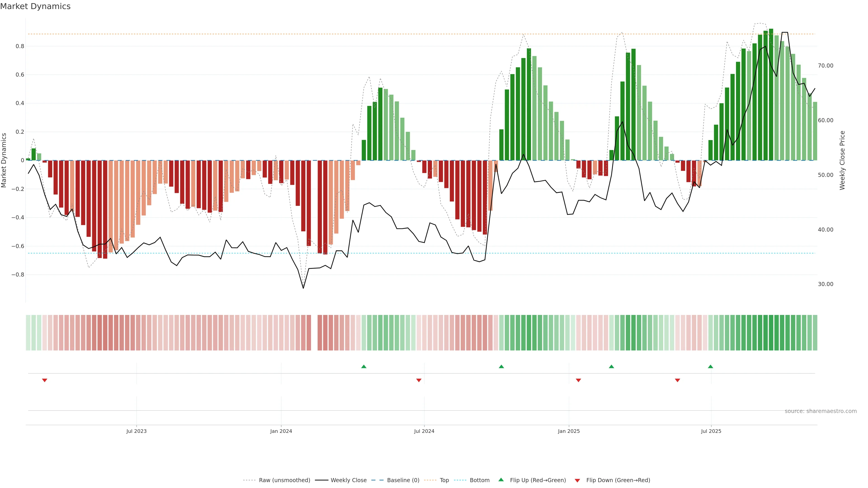868x488 pixels.
Task: Click the Weekly Close Price axis title
Action: click(842, 160)
